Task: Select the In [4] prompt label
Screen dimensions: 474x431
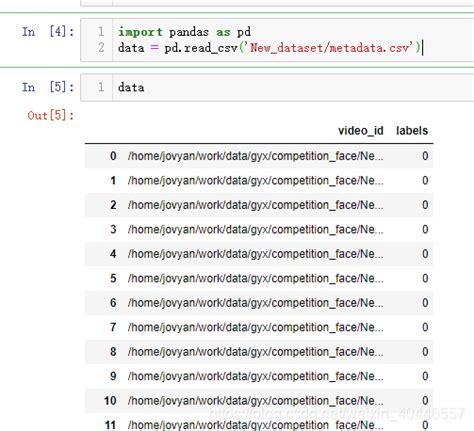Action: click(48, 32)
